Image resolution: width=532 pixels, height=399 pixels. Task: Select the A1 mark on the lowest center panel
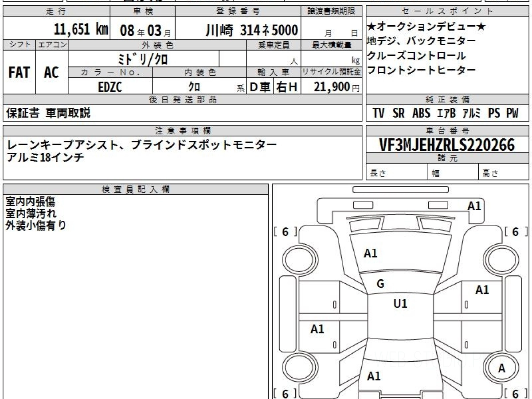pos(374,376)
